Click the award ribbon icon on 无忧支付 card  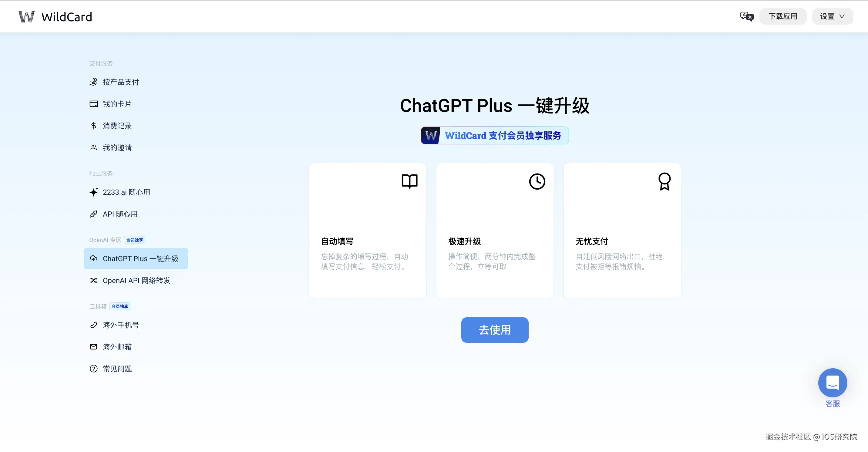pyautogui.click(x=664, y=181)
